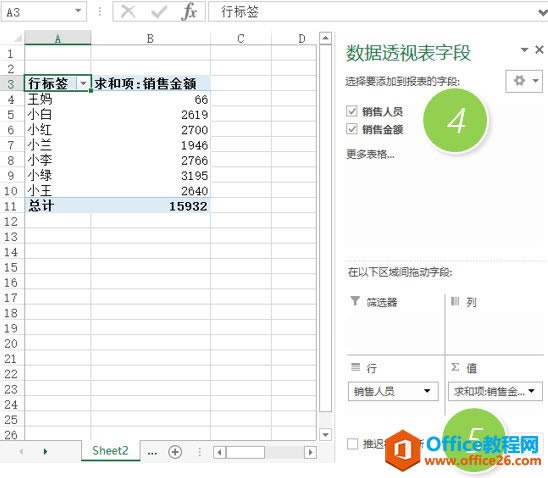This screenshot has height=478, width=548.
Task: Click vertical scrollbar up arrow
Action: pyautogui.click(x=325, y=37)
